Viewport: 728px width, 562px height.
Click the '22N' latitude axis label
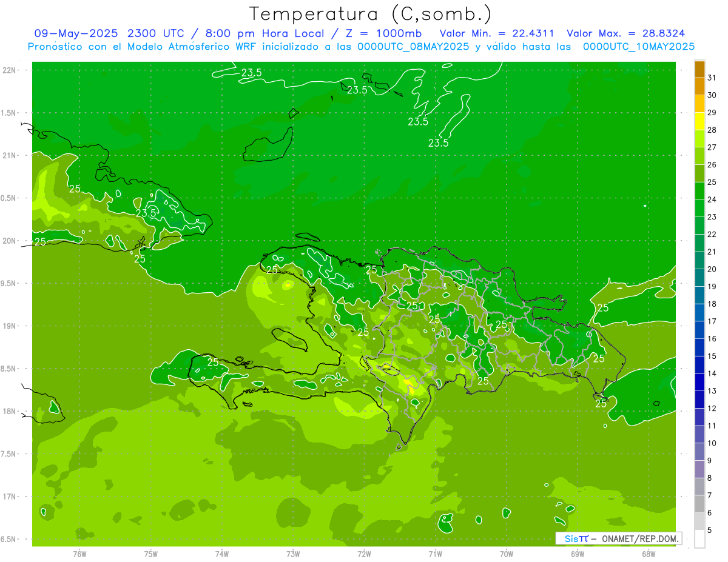10,70
